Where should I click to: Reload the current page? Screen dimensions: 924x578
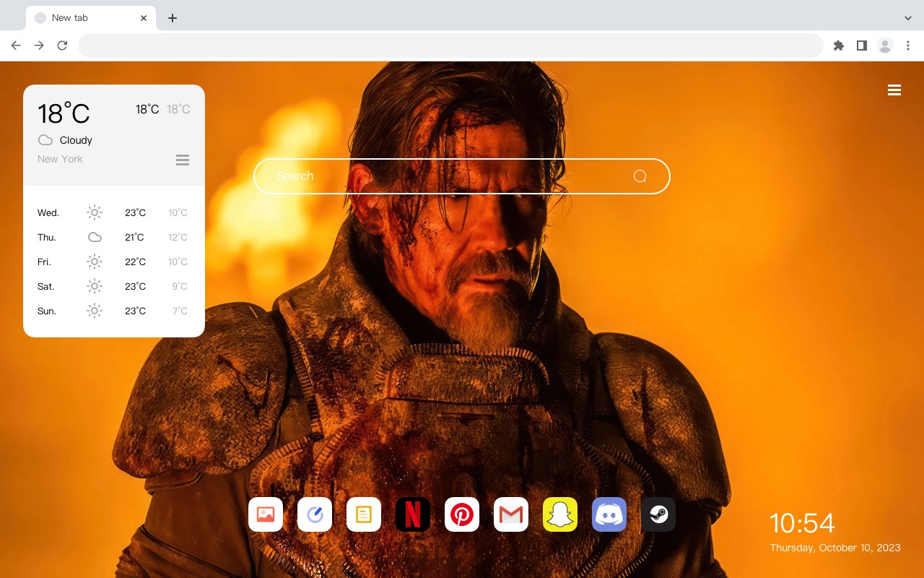click(x=62, y=46)
